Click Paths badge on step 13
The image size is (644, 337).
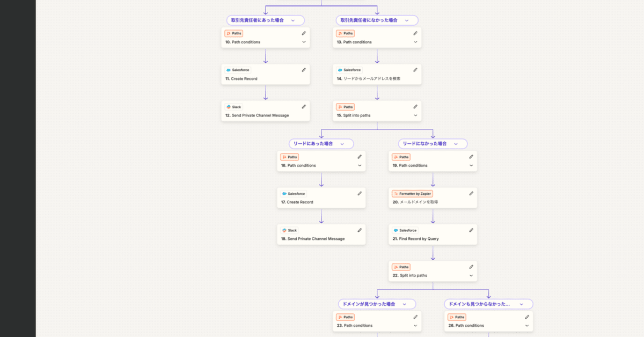(346, 33)
